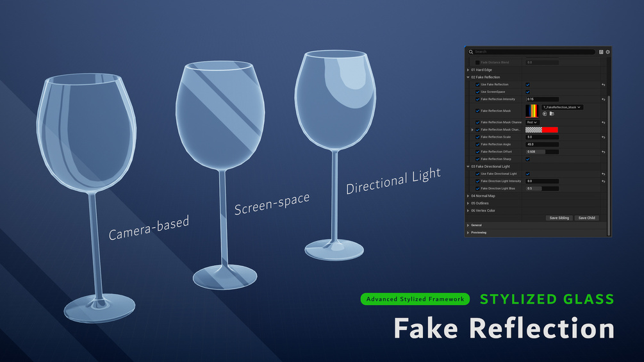Click the magnifier icon in the search bar
Screen dimensions: 644x362
click(x=471, y=52)
